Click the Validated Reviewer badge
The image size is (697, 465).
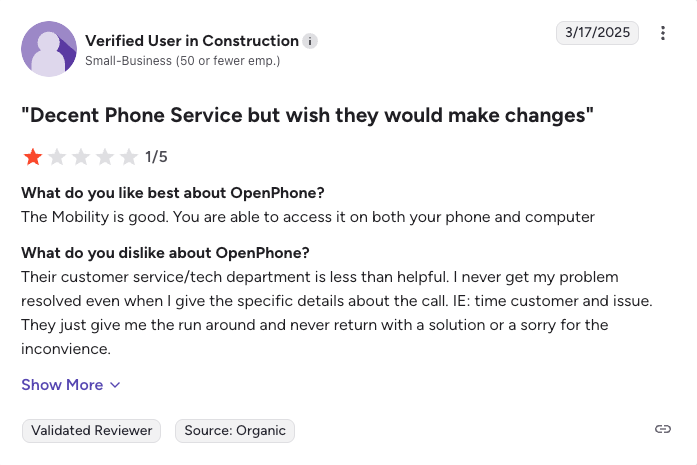tap(92, 430)
